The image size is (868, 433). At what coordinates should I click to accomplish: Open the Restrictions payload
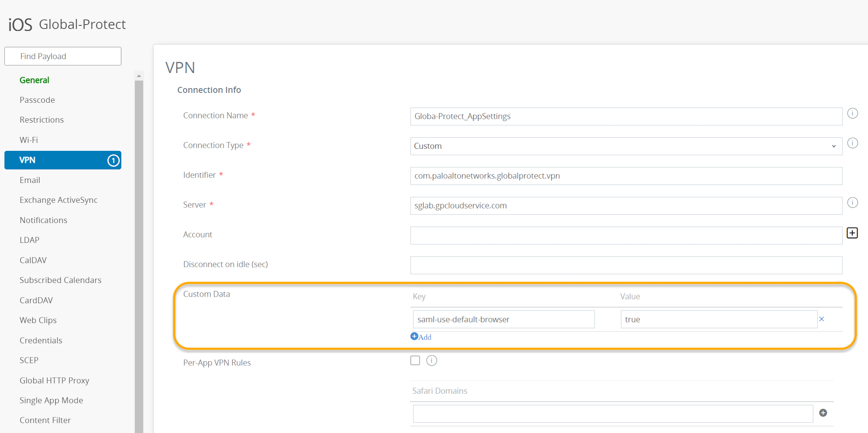[42, 120]
